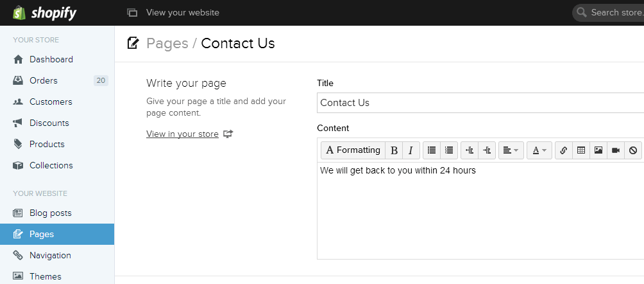644x284 pixels.
Task: Open the Formatting dropdown menu
Action: point(353,150)
